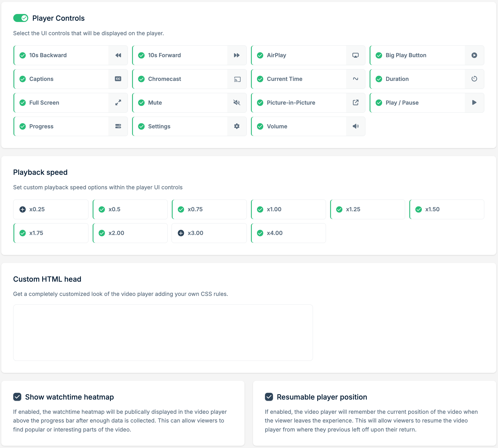The height and width of the screenshot is (448, 498).
Task: Click the Full Screen expand arrows icon
Action: 118,103
